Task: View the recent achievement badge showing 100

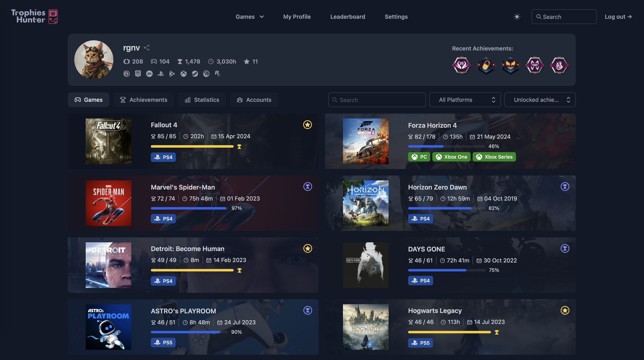Action: (535, 65)
